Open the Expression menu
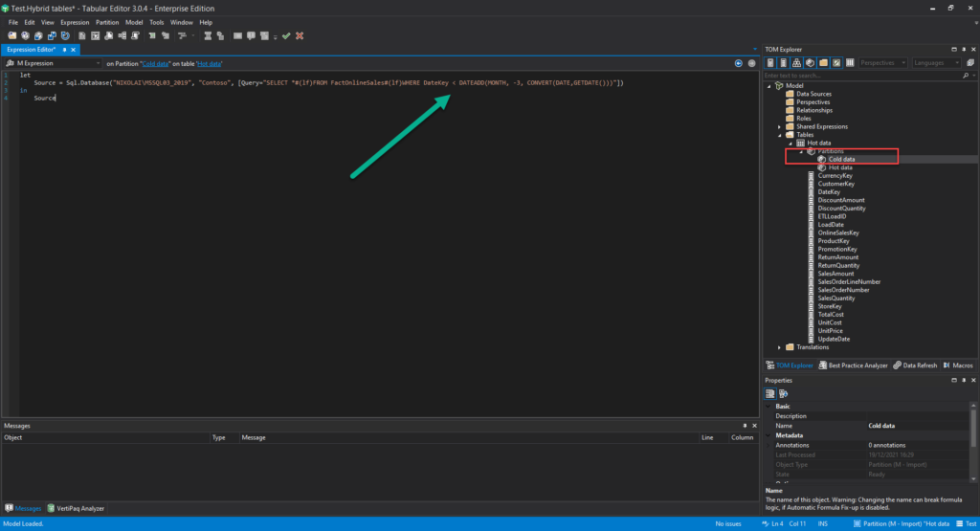 pyautogui.click(x=75, y=23)
